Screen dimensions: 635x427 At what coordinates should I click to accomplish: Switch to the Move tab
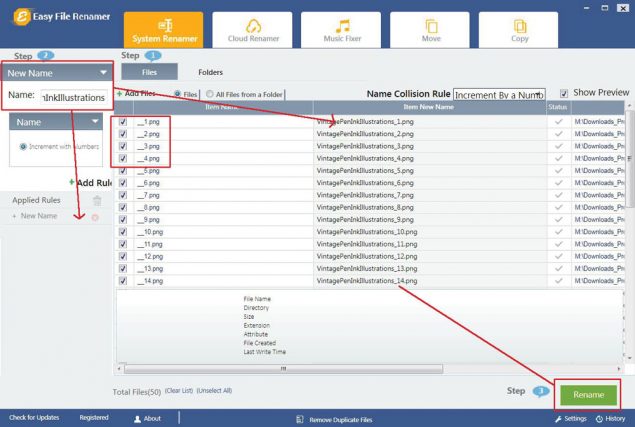tap(430, 30)
